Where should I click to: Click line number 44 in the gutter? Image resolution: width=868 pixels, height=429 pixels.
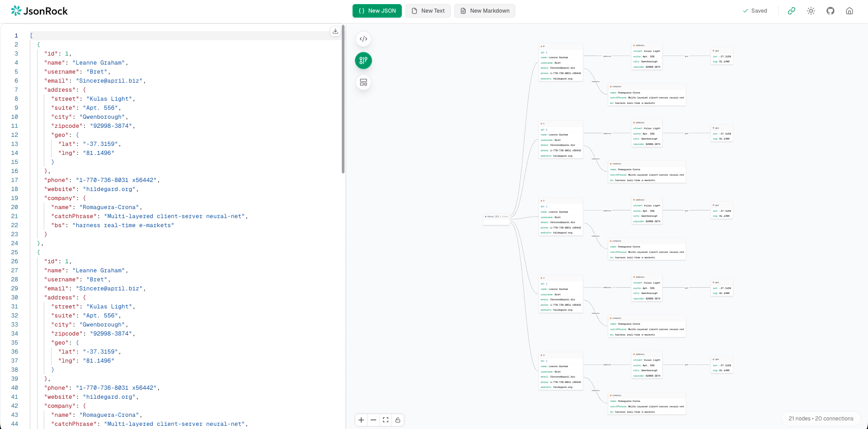[14, 424]
